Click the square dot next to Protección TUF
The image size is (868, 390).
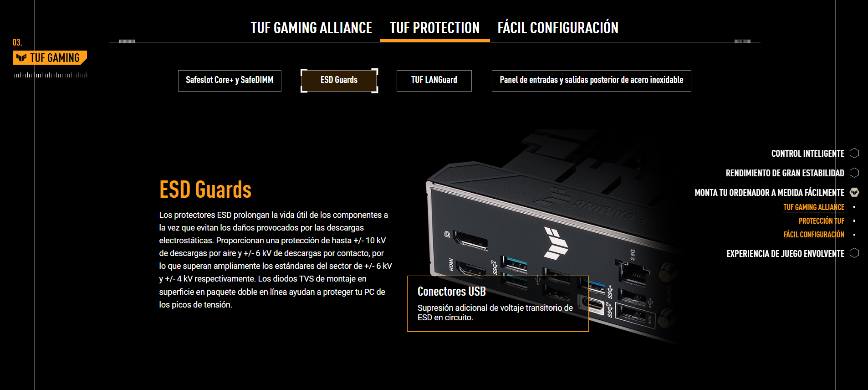click(854, 221)
